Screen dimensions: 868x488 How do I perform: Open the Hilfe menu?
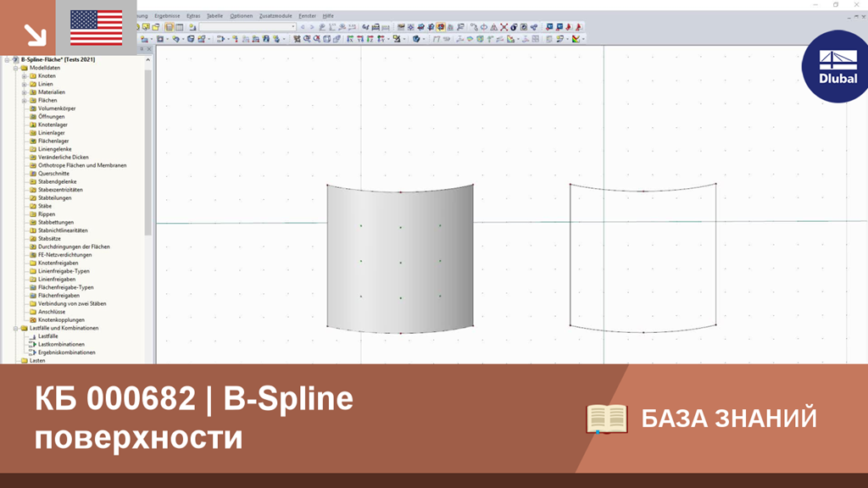point(328,16)
